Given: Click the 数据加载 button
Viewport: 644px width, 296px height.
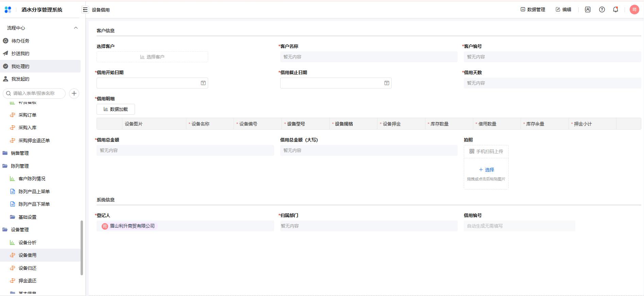Looking at the screenshot, I should point(116,109).
